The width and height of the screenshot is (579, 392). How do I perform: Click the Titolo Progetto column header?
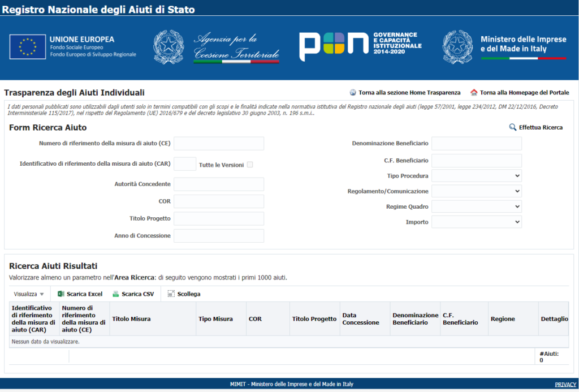[315, 319]
